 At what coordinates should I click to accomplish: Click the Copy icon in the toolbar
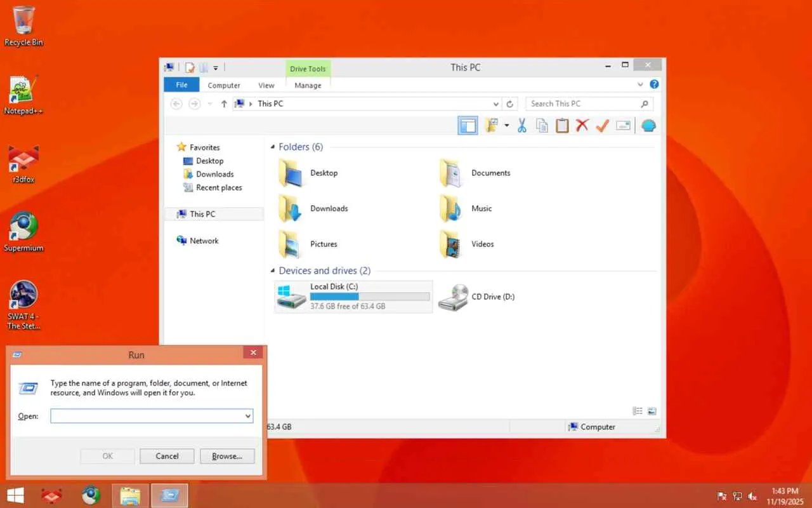click(x=542, y=126)
